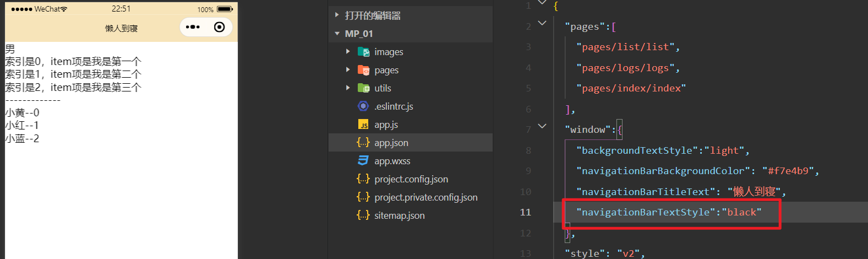Screen dimensions: 868x259
Task: Click the 22:51 time in simulator
Action: [121, 9]
